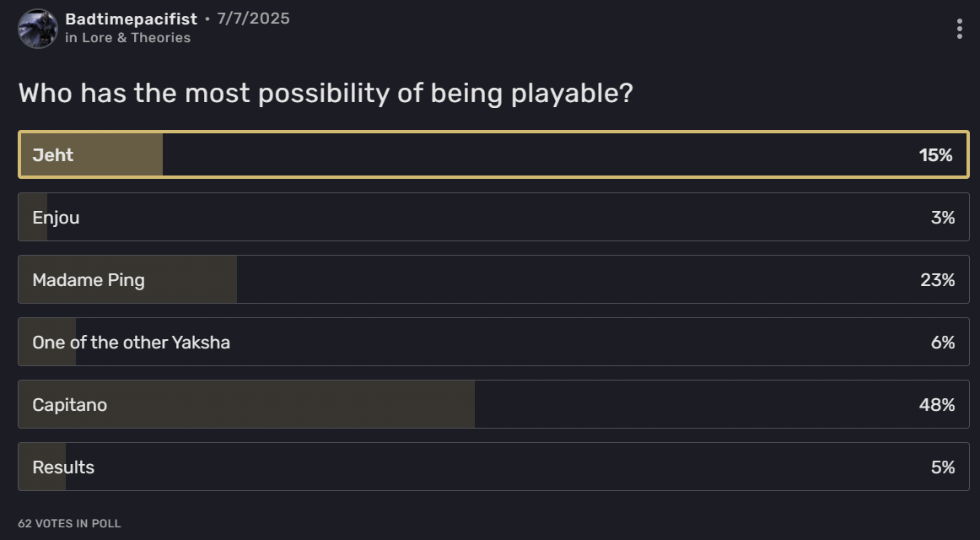Viewport: 980px width, 540px height.
Task: Click Badtimepacifist's profile avatar
Action: tap(38, 29)
